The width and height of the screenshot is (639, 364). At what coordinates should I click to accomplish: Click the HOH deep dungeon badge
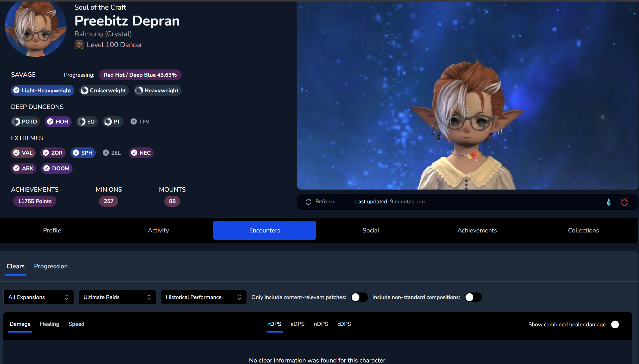(x=58, y=122)
